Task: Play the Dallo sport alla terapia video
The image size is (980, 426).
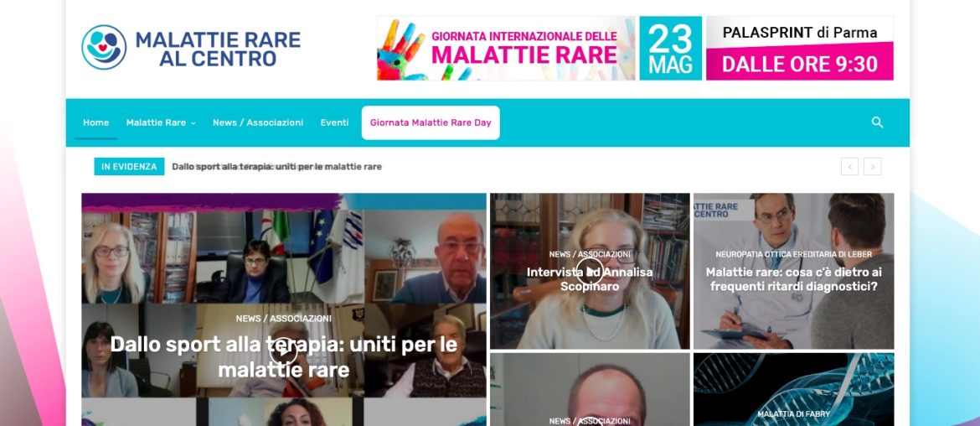Action: tap(283, 351)
